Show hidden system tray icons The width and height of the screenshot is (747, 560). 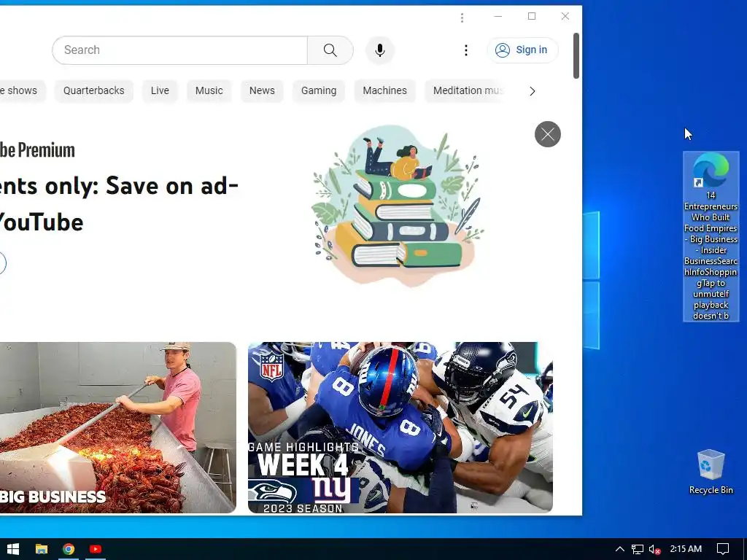pos(620,549)
